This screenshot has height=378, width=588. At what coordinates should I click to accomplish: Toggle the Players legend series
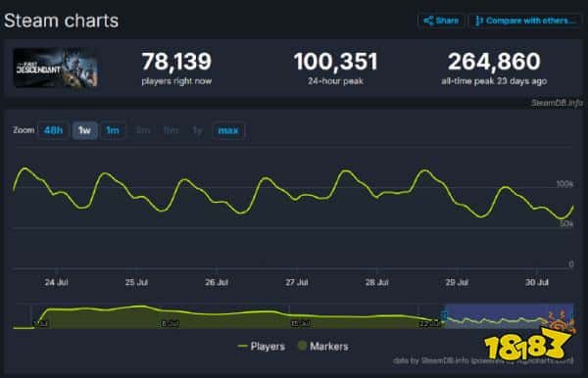click(262, 346)
